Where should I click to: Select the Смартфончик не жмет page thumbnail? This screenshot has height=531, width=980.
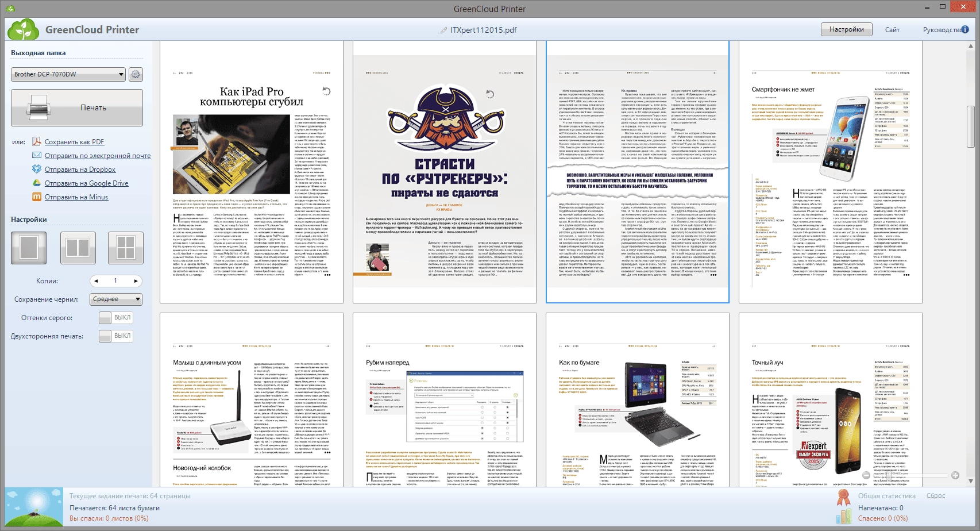[x=831, y=172]
